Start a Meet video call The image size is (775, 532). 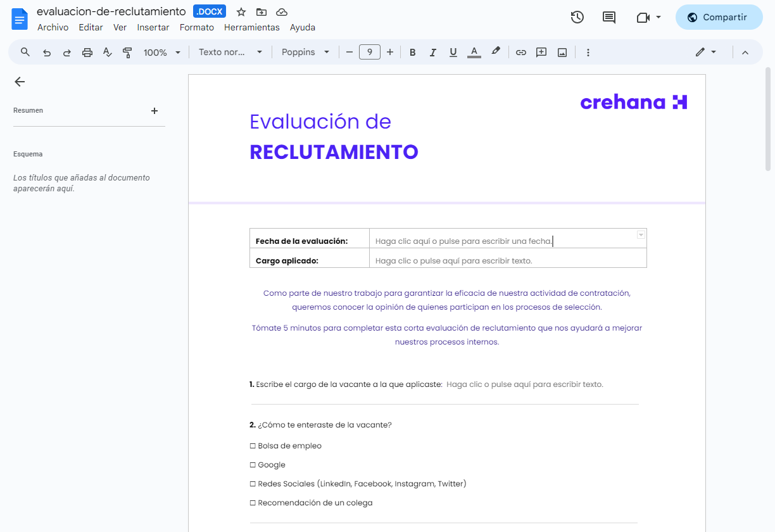(x=644, y=17)
